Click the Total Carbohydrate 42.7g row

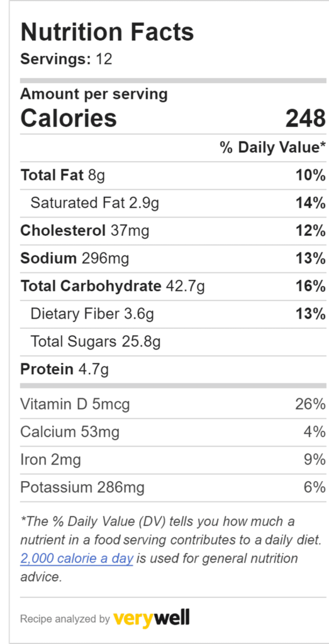[173, 286]
